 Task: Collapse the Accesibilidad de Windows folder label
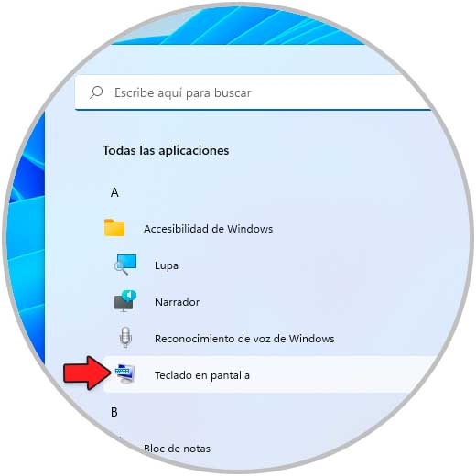[x=209, y=229]
